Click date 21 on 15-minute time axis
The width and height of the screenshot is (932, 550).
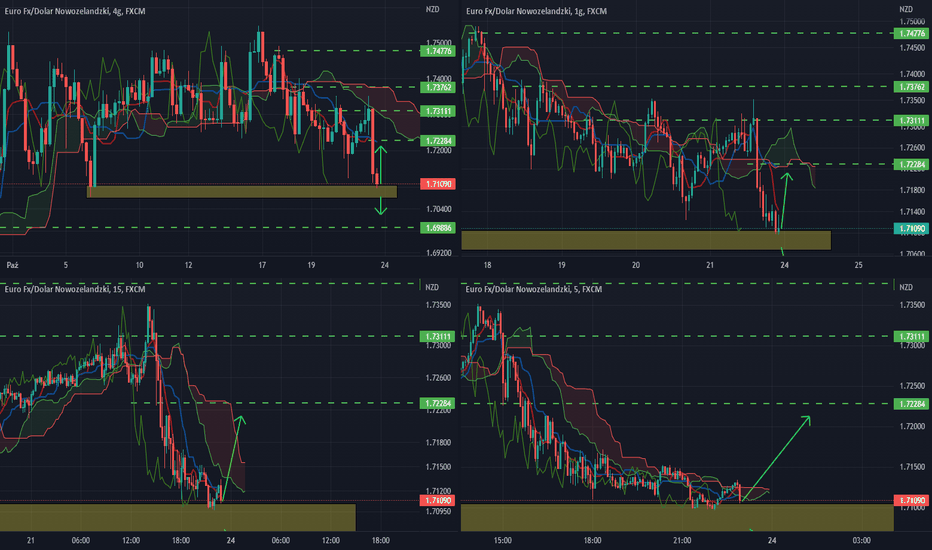[30, 540]
